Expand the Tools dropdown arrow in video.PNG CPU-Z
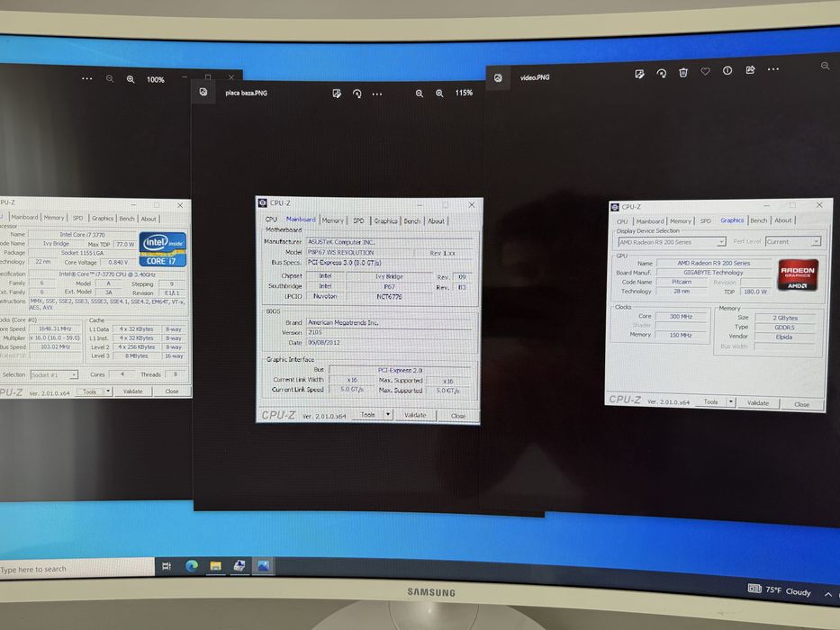The image size is (840, 630). pyautogui.click(x=731, y=401)
